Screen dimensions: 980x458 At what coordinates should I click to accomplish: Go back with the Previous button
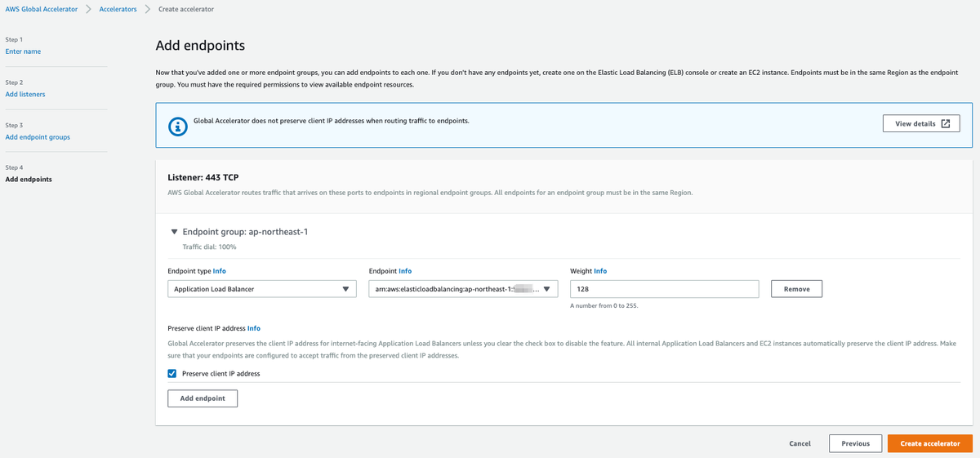[x=855, y=443]
